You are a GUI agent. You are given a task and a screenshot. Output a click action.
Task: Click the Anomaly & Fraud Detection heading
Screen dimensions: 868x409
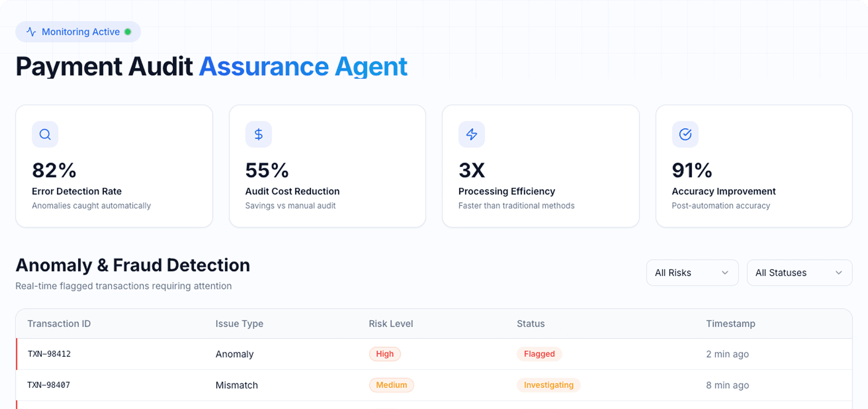click(133, 265)
